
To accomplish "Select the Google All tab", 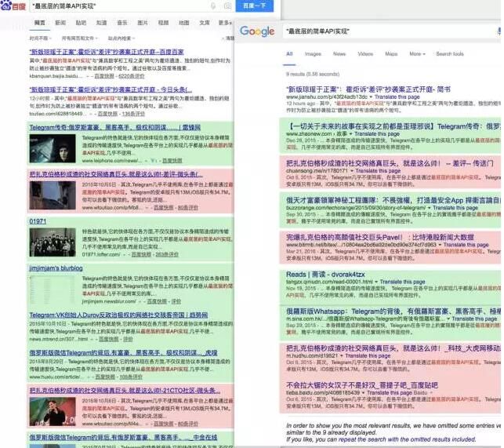I will point(289,54).
